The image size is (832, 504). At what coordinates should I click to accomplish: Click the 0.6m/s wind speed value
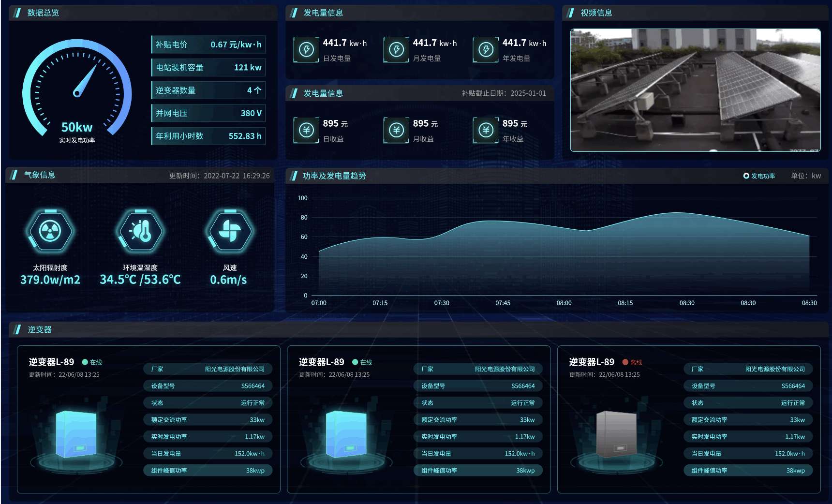point(228,280)
